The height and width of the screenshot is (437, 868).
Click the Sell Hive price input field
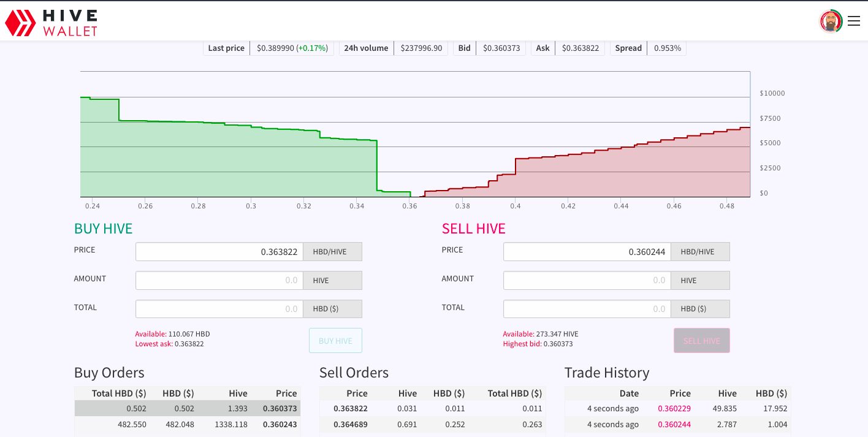587,252
